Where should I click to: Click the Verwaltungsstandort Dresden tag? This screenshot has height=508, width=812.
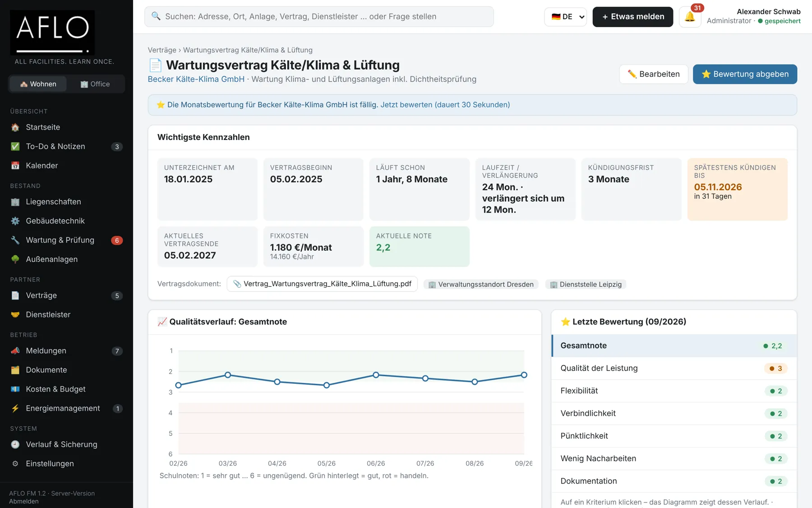click(x=481, y=284)
